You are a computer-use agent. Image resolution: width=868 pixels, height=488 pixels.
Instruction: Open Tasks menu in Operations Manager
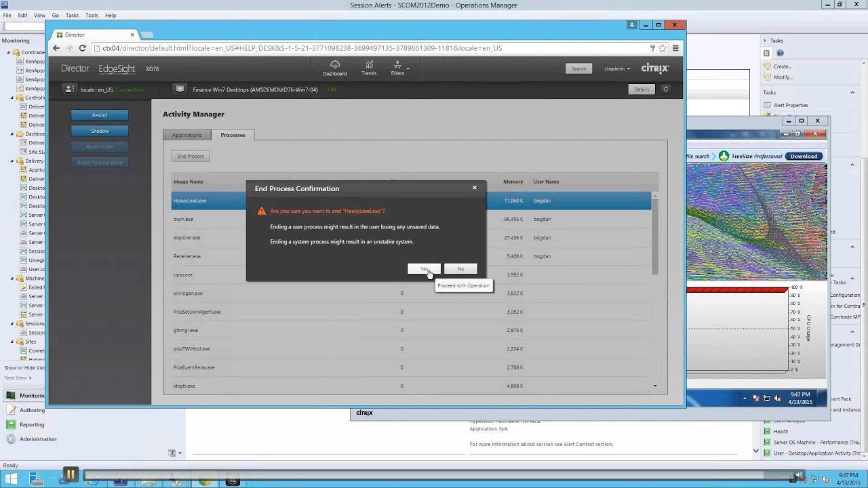point(72,15)
